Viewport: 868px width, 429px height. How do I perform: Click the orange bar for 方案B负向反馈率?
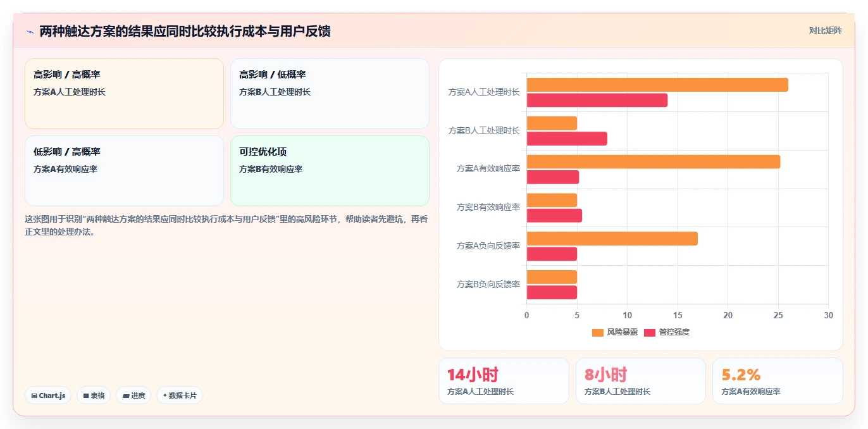tap(552, 277)
